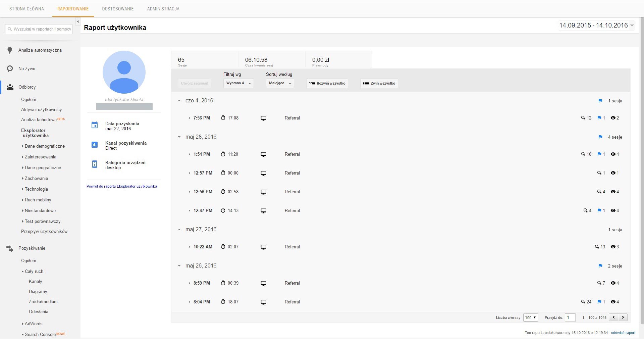Open the Filtruj wg Wybrano 4 dropdown
644x339 pixels.
tap(238, 83)
